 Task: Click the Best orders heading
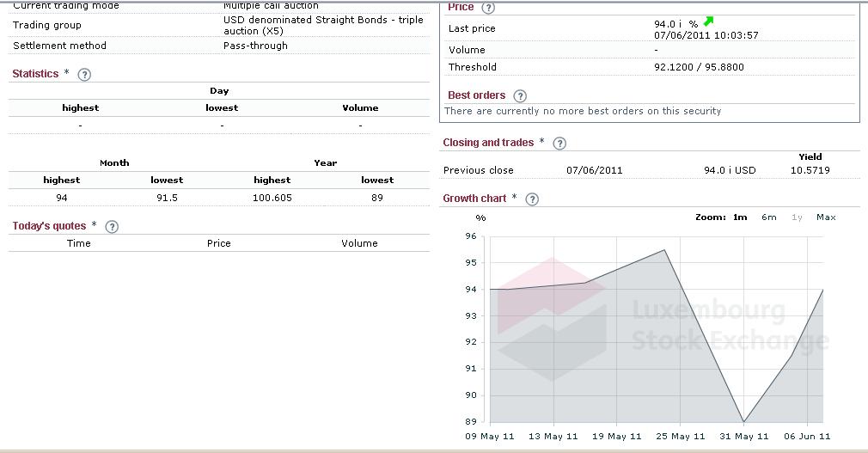[476, 95]
